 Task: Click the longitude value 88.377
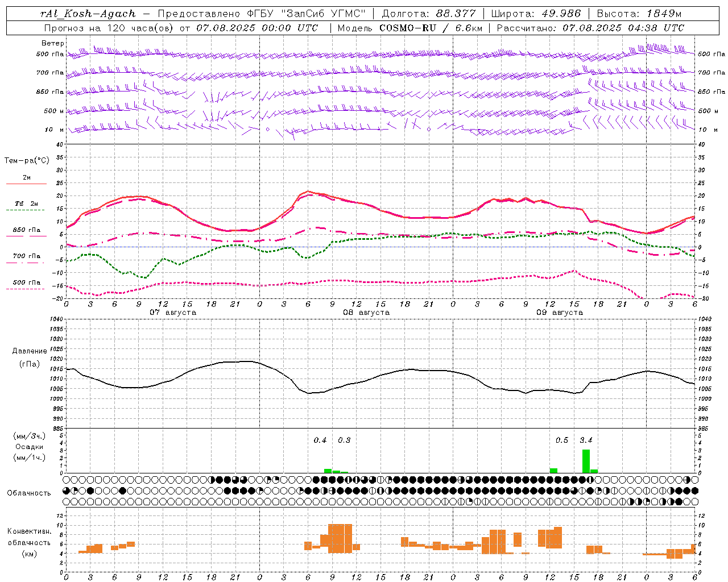456,14
